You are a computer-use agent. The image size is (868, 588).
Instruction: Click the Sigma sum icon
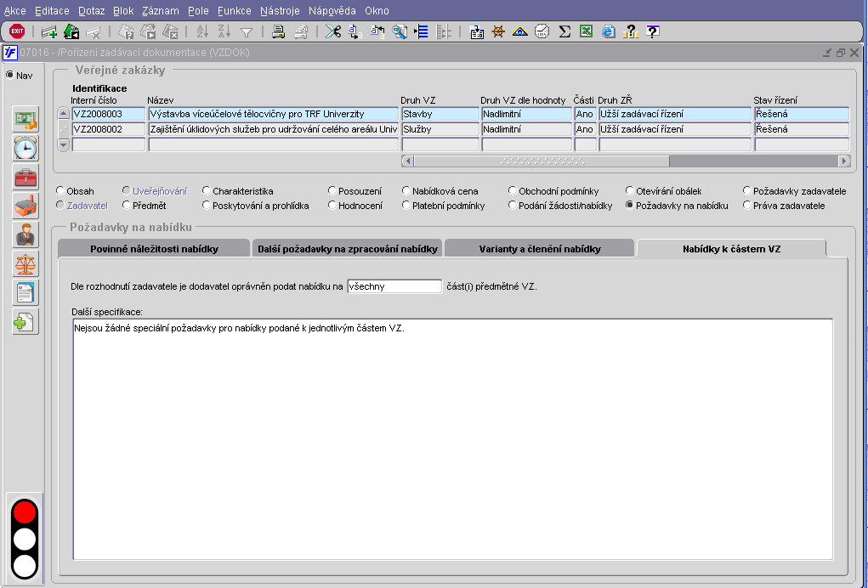coord(564,32)
